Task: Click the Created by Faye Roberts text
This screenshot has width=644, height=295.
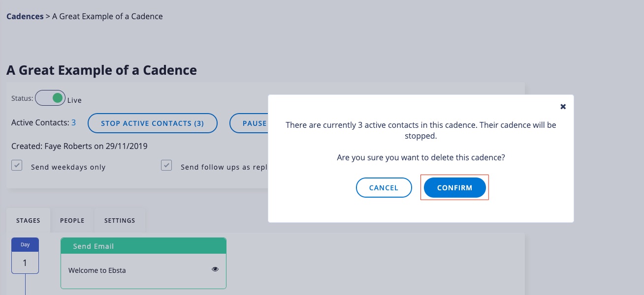Action: pos(79,146)
